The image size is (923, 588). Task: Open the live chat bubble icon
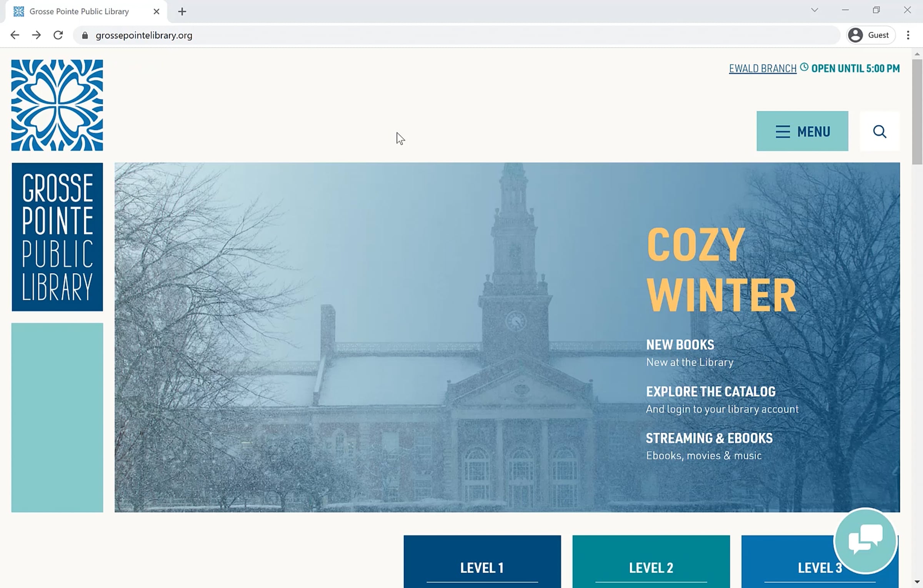[x=865, y=540]
